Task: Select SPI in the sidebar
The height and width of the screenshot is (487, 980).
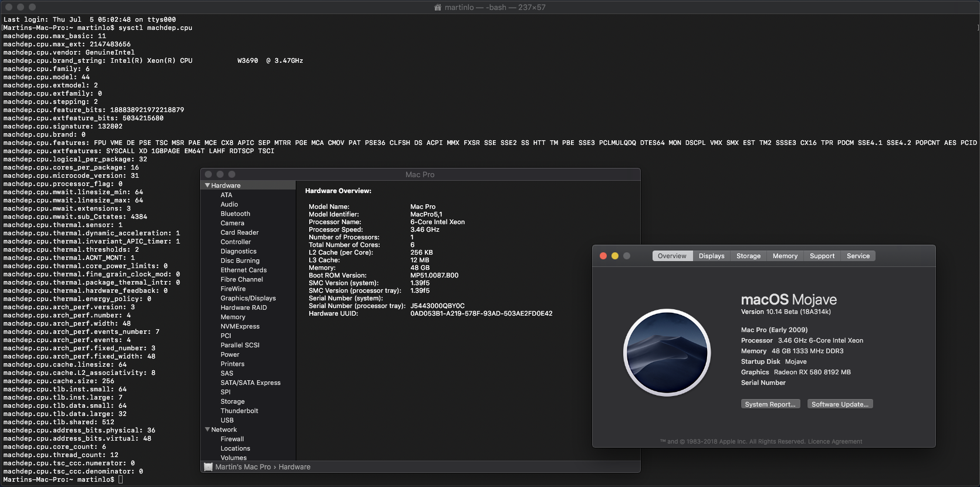Action: [x=225, y=392]
